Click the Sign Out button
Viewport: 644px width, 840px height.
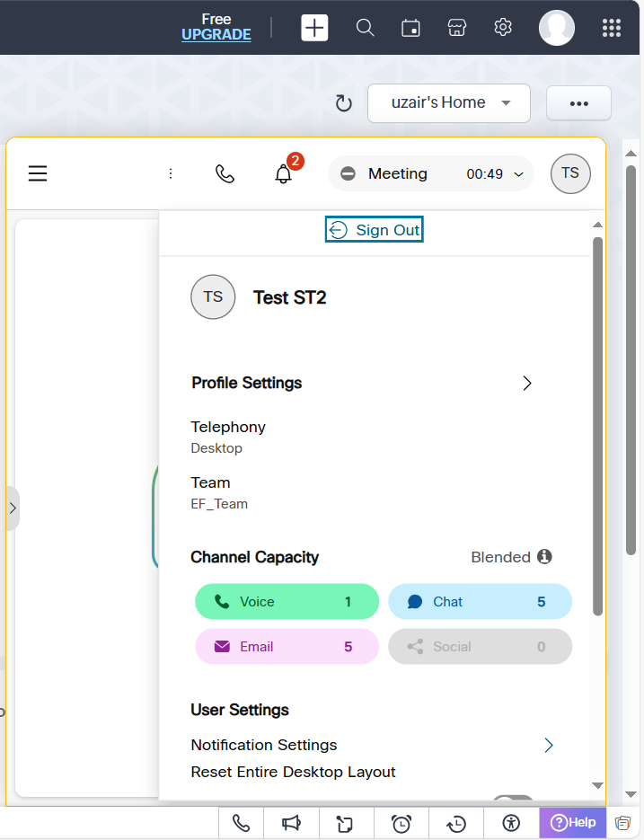click(374, 230)
